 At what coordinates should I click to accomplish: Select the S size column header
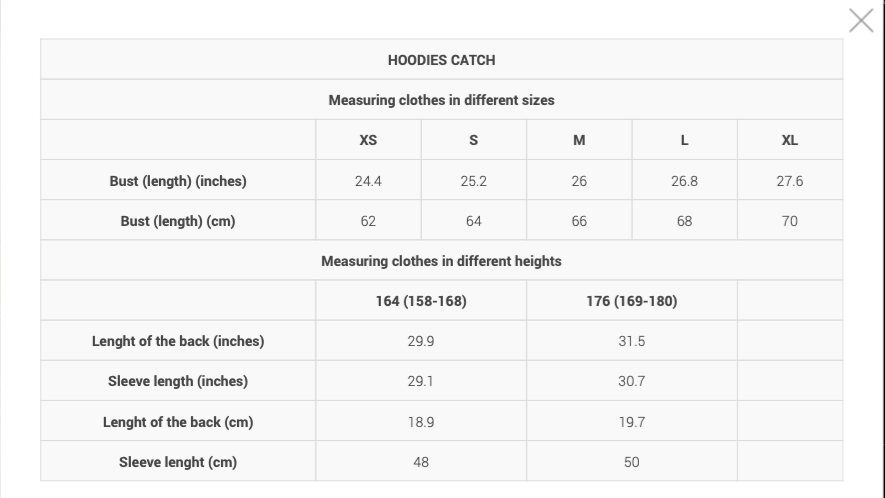(x=474, y=140)
